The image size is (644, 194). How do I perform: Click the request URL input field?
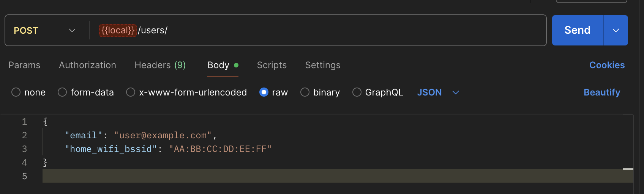pos(342,30)
